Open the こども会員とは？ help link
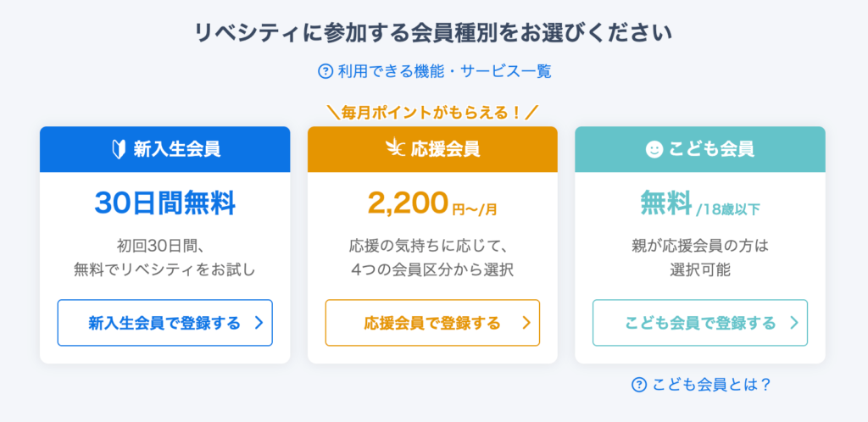 711,385
